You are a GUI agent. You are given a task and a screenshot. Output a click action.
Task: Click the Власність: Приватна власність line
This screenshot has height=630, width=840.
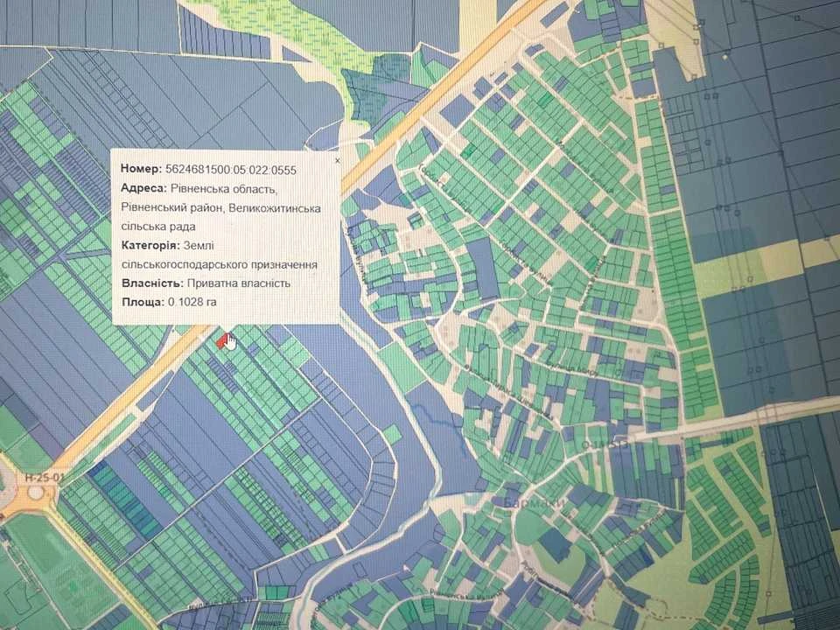click(x=206, y=283)
